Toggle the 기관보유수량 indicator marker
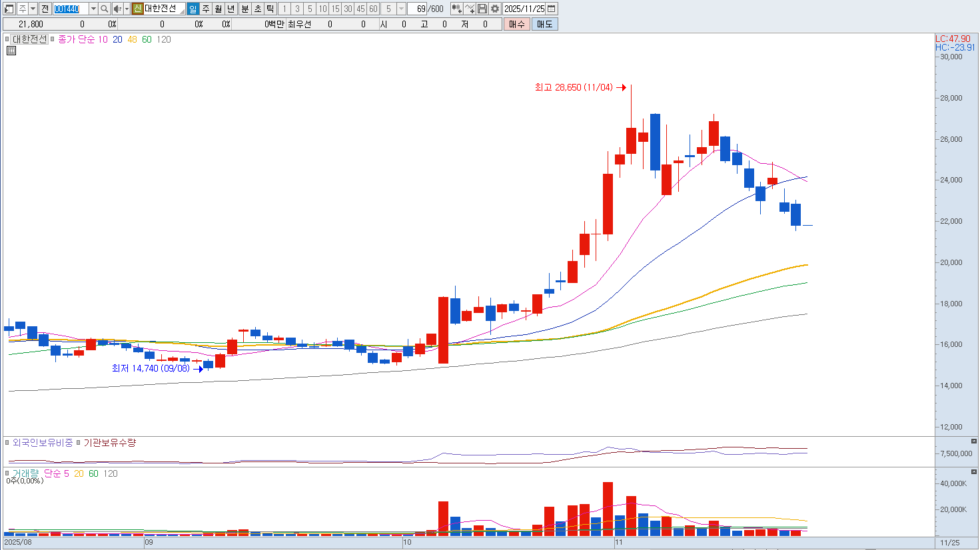 (x=79, y=443)
